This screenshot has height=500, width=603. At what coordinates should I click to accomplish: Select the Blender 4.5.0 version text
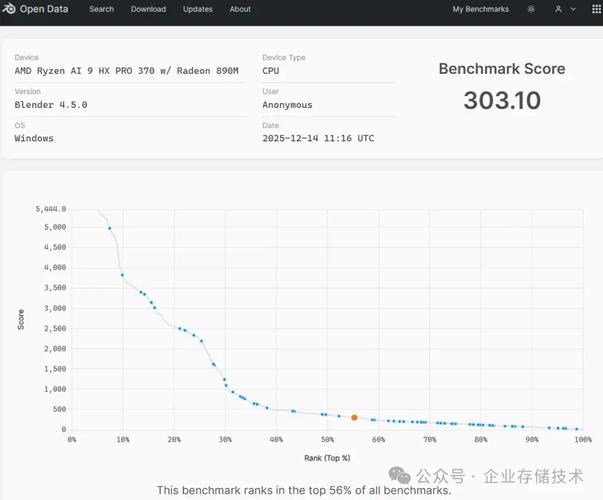50,105
